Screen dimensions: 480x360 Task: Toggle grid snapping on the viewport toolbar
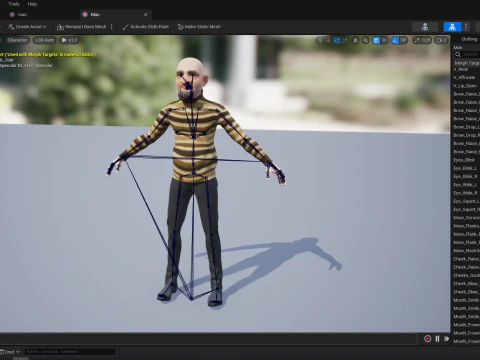(376, 40)
